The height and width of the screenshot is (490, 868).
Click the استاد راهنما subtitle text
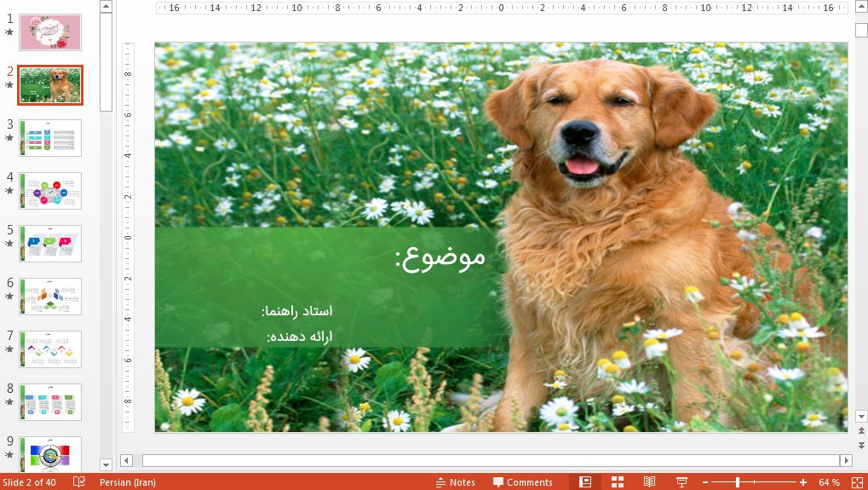pos(297,311)
